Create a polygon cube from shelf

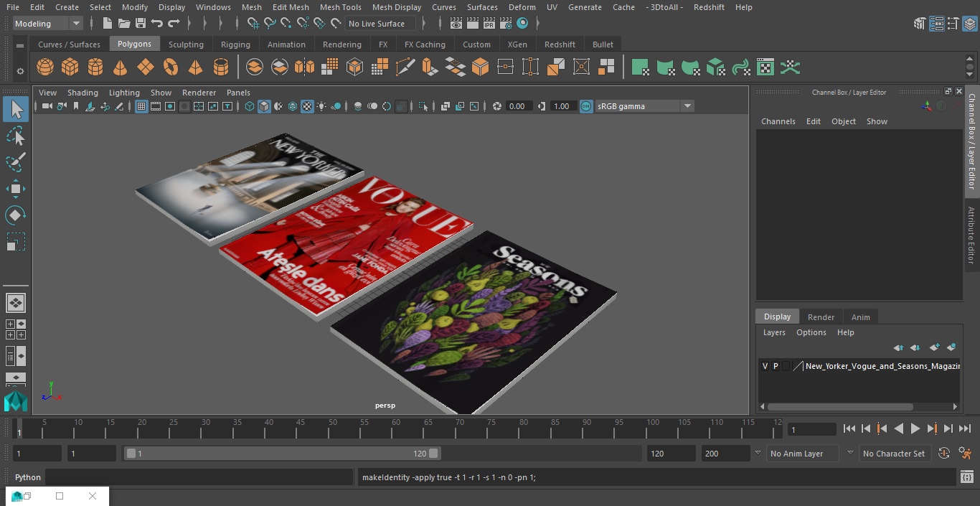point(70,67)
